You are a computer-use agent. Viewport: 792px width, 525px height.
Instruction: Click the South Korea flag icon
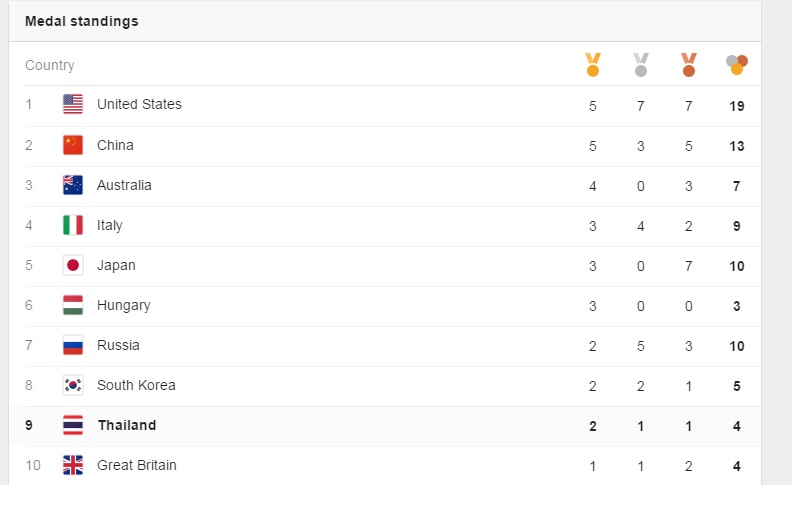pyautogui.click(x=73, y=385)
